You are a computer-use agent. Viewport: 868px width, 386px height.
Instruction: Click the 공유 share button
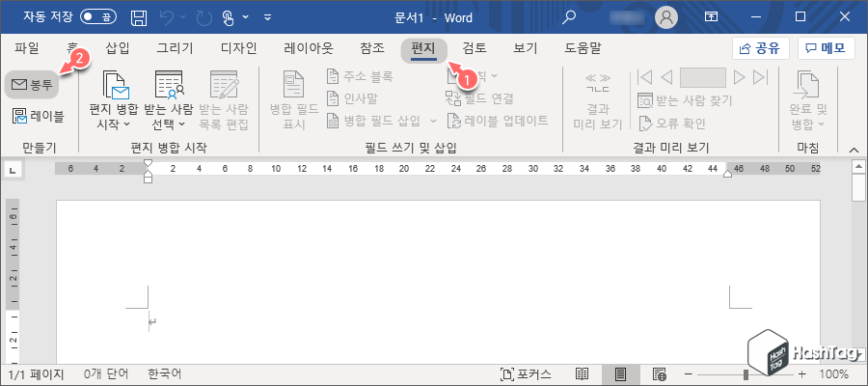[761, 48]
